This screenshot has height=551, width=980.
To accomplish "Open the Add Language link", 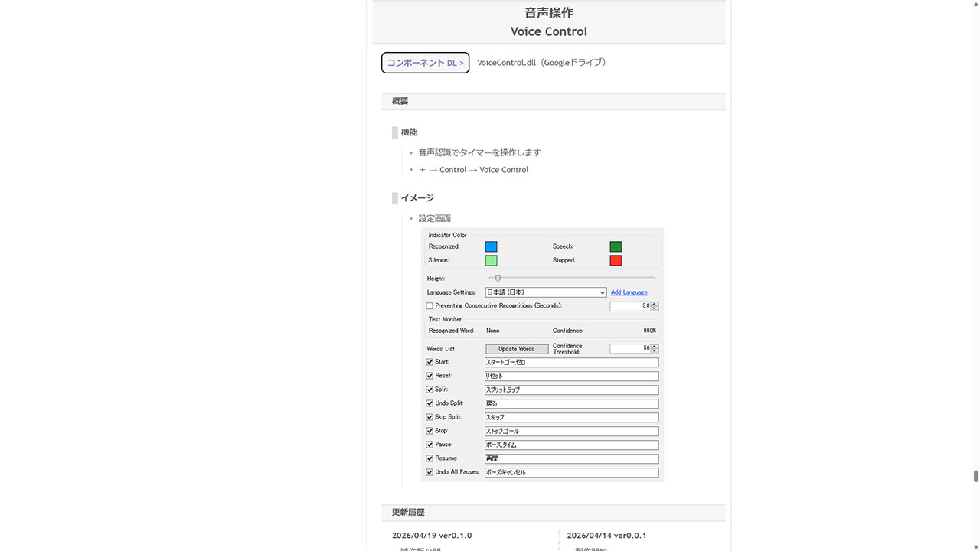I will [629, 292].
